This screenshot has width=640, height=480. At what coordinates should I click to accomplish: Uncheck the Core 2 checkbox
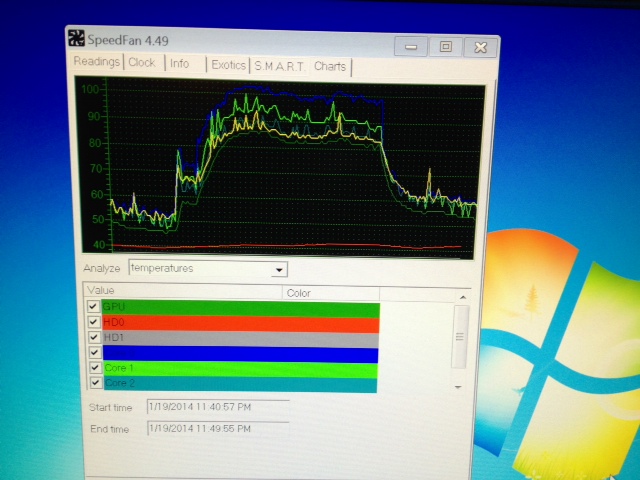coord(96,382)
